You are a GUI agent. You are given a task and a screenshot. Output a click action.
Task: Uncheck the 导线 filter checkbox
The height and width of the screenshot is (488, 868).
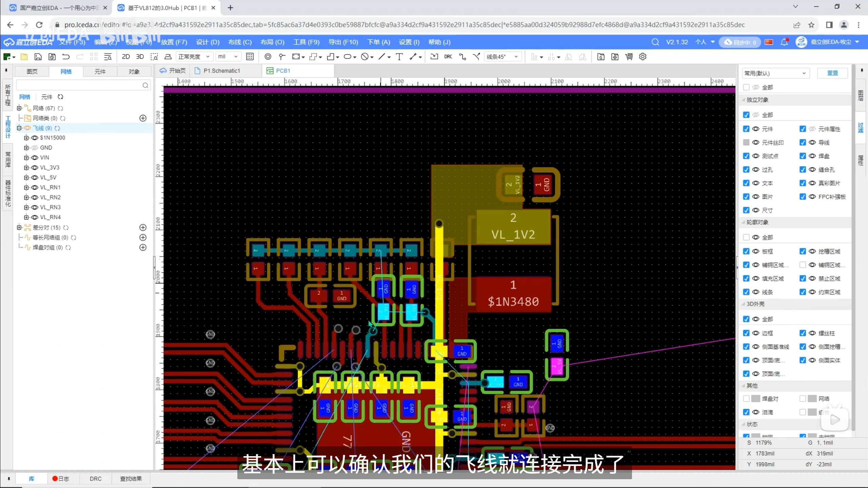803,142
